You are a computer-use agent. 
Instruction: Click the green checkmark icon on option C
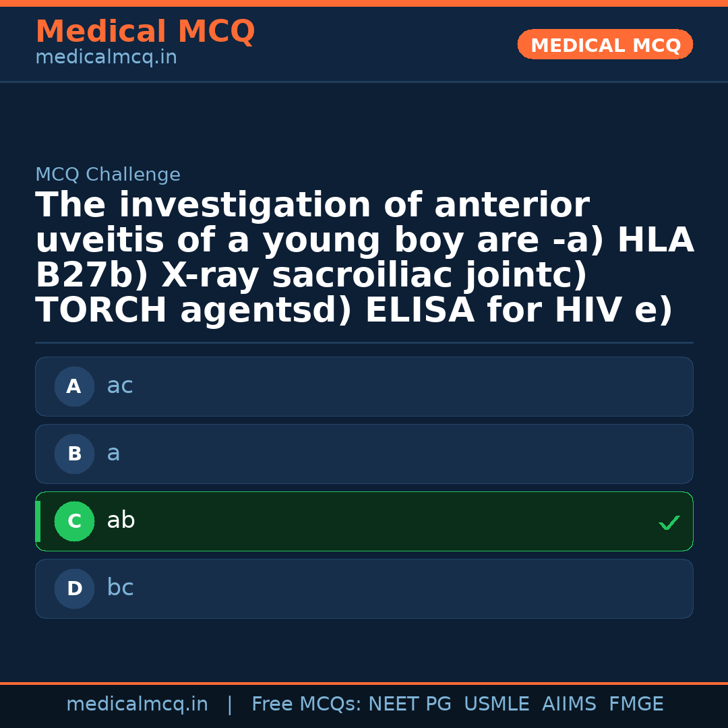coord(669,522)
